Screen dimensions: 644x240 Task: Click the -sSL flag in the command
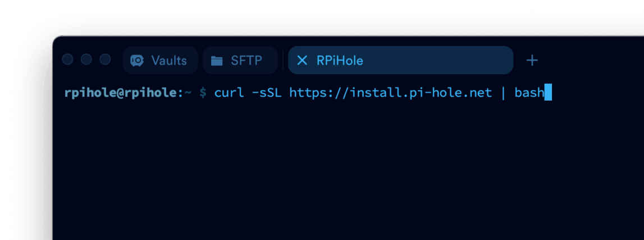[267, 93]
